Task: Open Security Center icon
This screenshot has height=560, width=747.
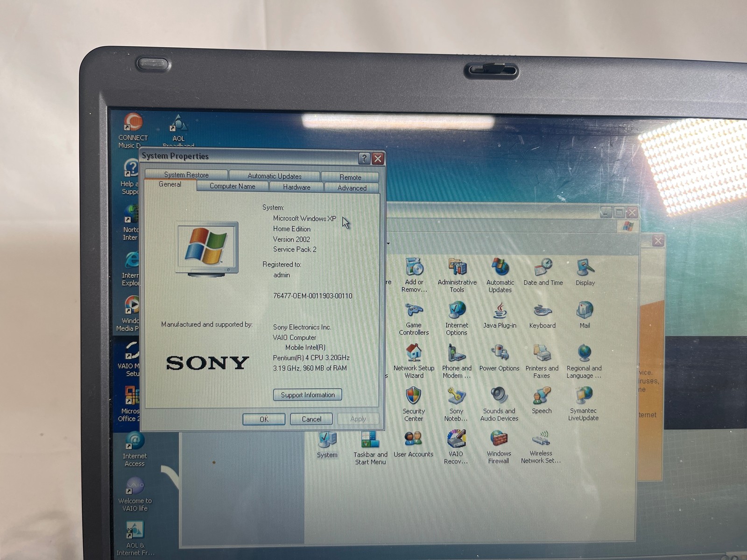Action: pos(413,404)
